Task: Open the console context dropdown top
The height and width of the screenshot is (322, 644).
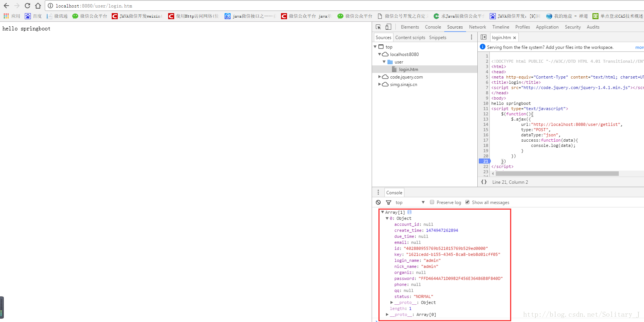Action: coord(410,202)
